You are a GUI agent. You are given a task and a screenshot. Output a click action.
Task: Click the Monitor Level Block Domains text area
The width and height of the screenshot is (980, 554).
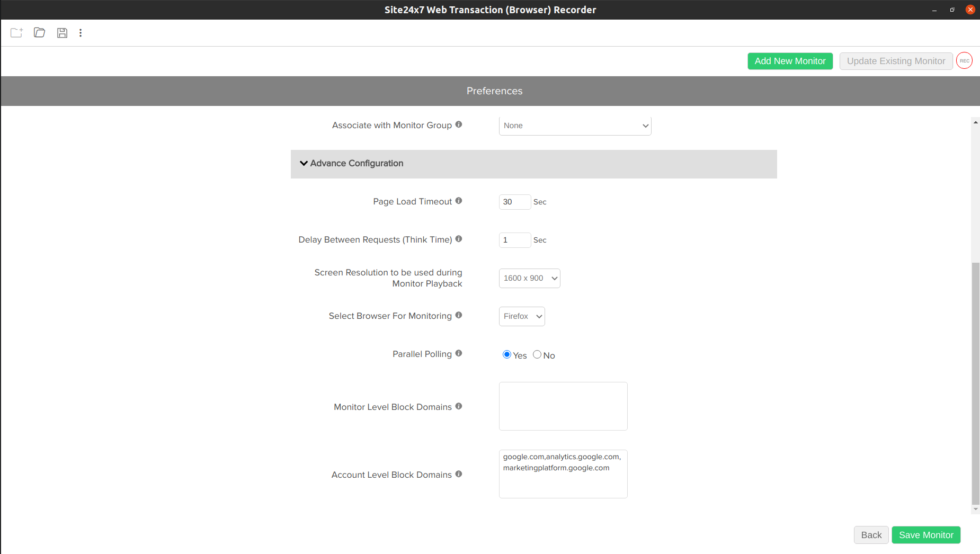(x=563, y=406)
